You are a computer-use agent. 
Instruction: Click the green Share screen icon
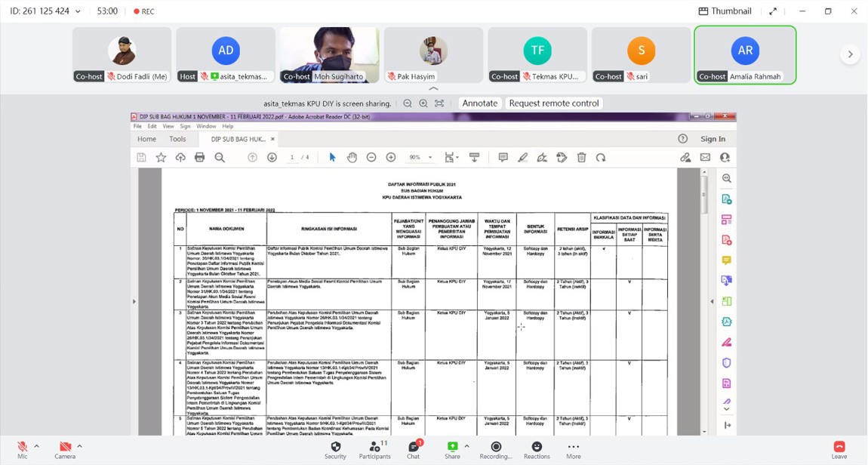452,447
